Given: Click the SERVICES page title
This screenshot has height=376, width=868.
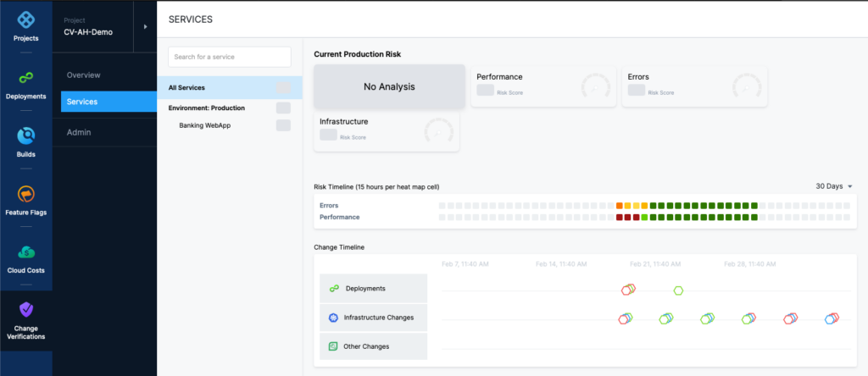Looking at the screenshot, I should pos(191,19).
